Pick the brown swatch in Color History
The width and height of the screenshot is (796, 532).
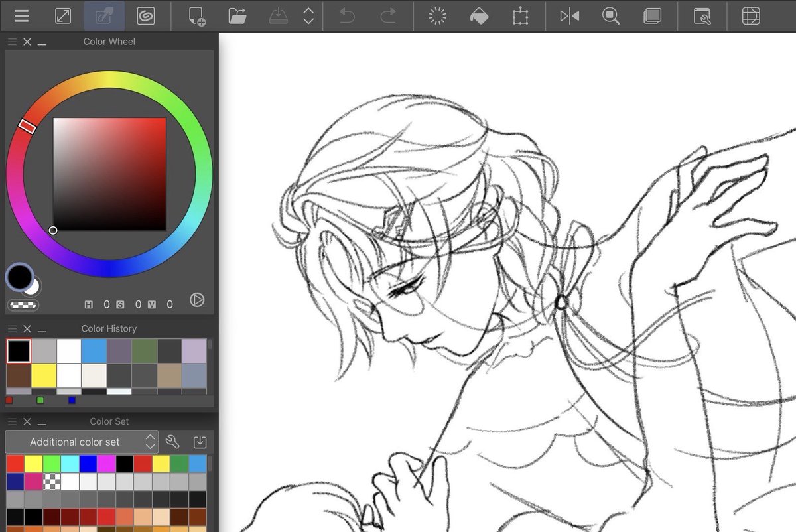(19, 375)
